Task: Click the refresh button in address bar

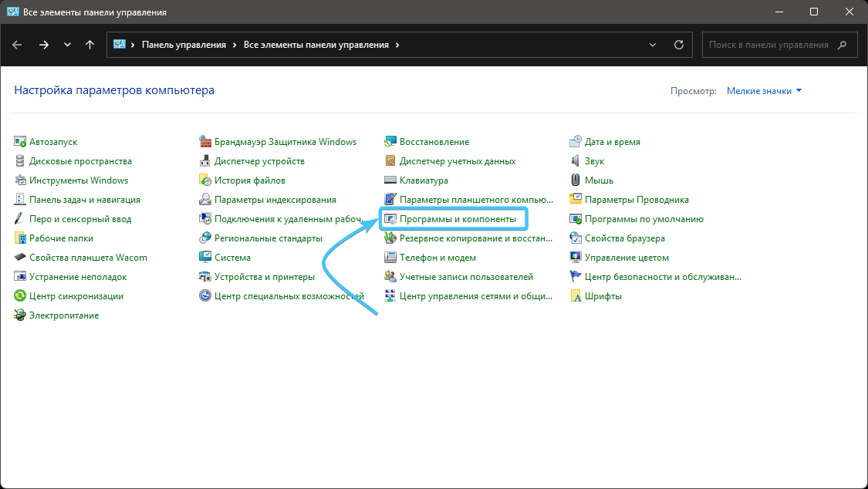Action: coord(679,45)
